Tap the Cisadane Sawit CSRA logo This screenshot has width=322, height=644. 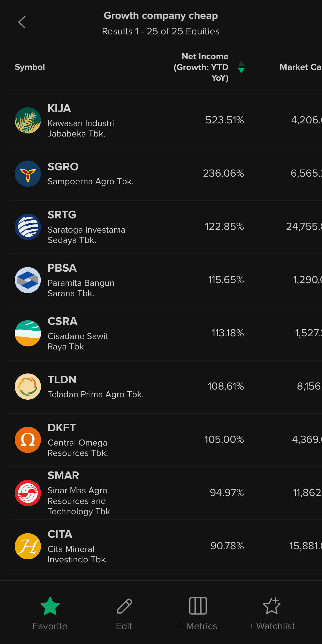tap(28, 333)
